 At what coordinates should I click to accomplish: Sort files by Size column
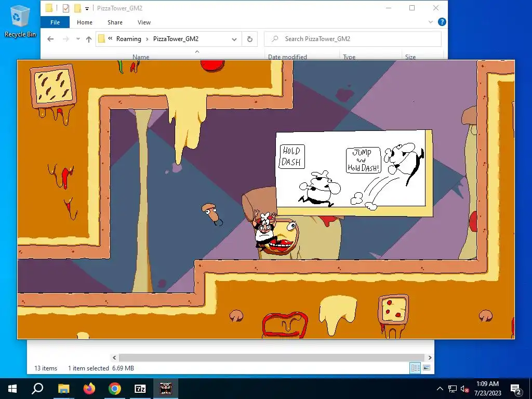pos(410,57)
